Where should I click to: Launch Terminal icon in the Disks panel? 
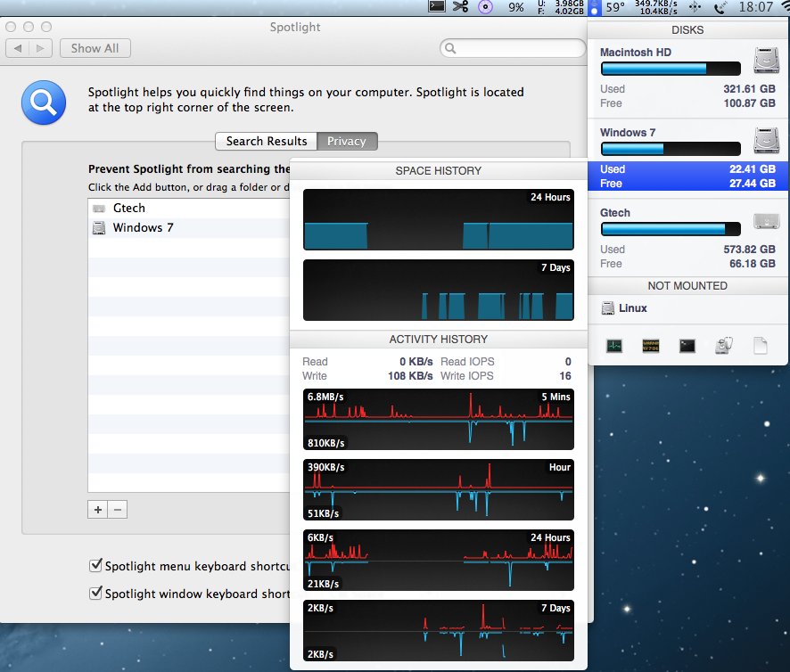(687, 346)
